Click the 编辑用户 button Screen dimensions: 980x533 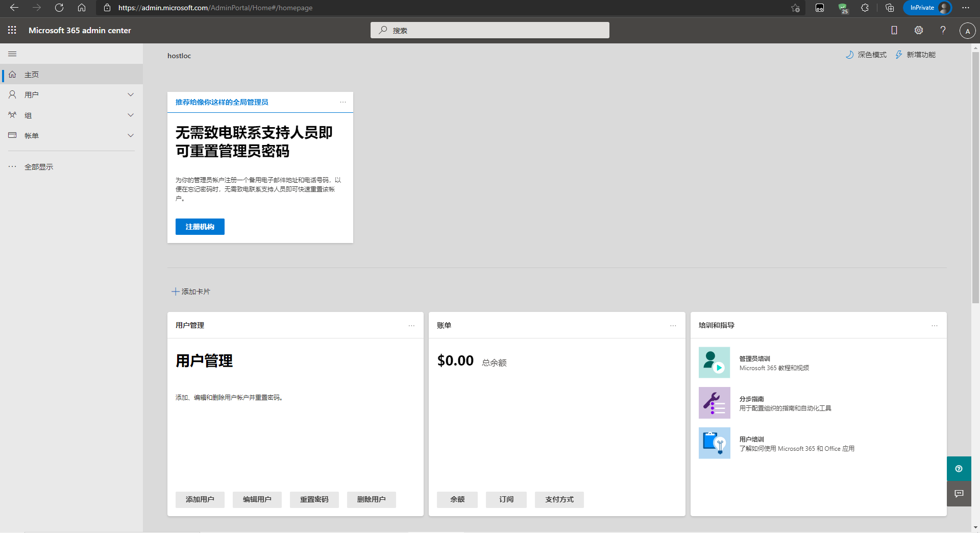257,500
